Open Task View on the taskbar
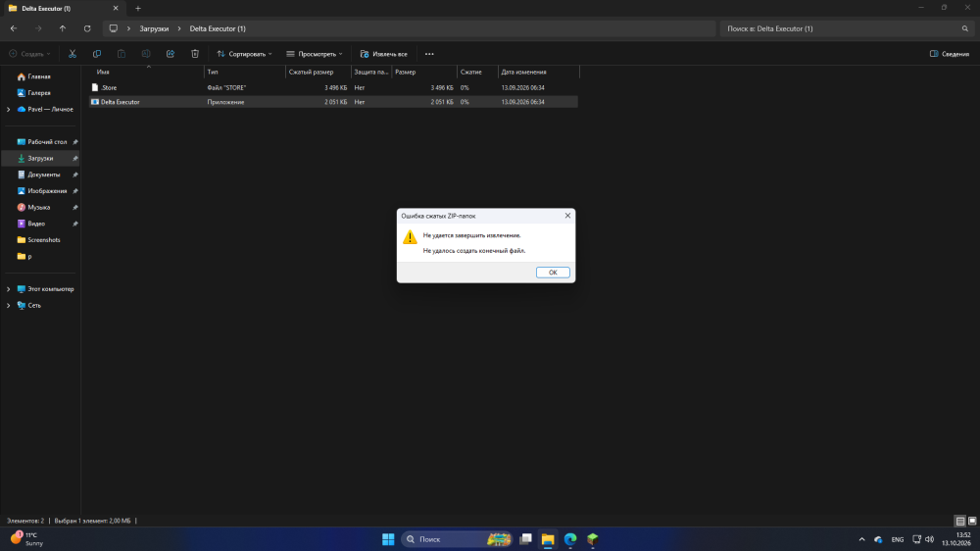The width and height of the screenshot is (980, 551). coord(525,539)
